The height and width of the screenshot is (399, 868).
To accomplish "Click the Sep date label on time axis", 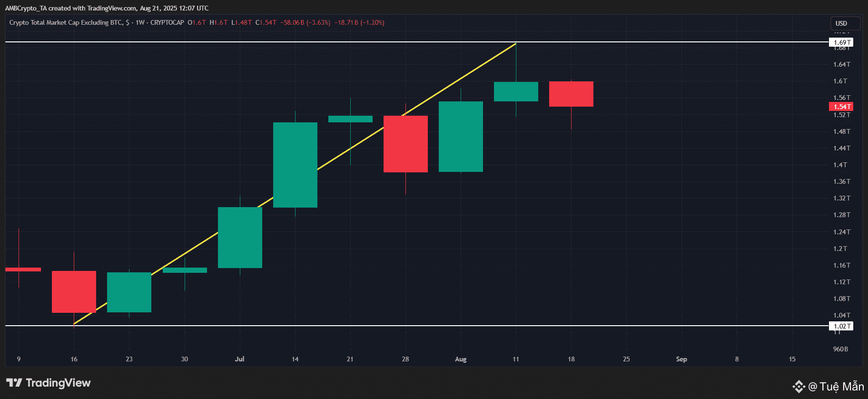I will point(681,359).
